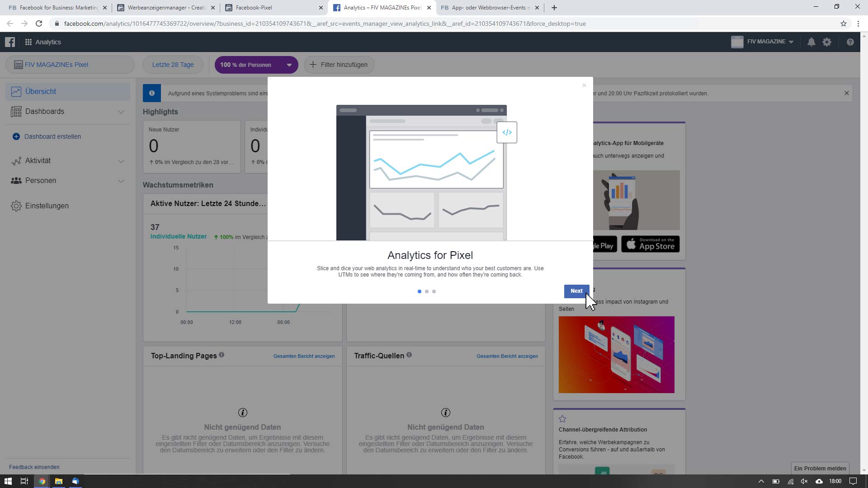Bookmark this page with the star icon

tap(844, 23)
